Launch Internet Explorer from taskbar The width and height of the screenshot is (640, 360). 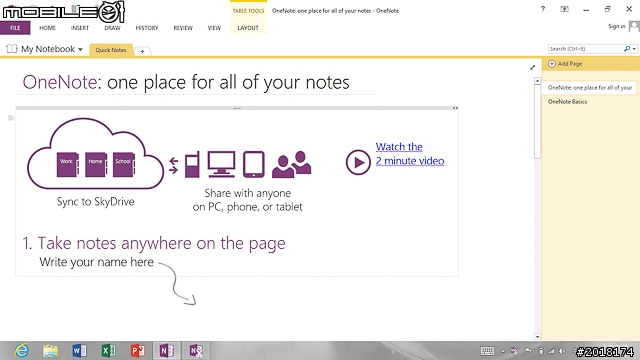pyautogui.click(x=21, y=351)
